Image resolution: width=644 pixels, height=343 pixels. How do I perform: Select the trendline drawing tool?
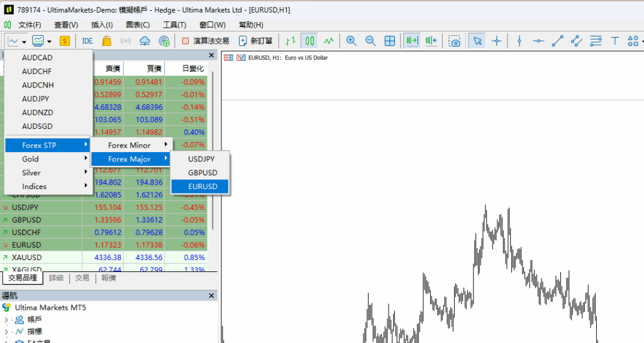(x=557, y=41)
